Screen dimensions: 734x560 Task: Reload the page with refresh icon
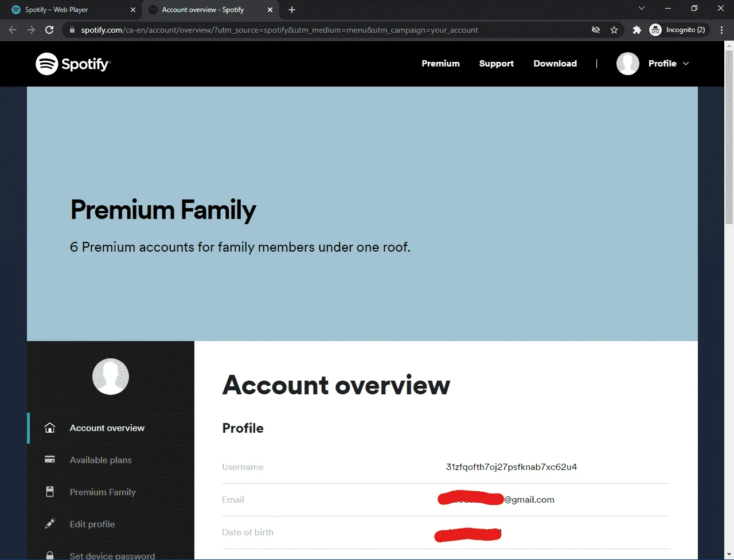point(49,30)
